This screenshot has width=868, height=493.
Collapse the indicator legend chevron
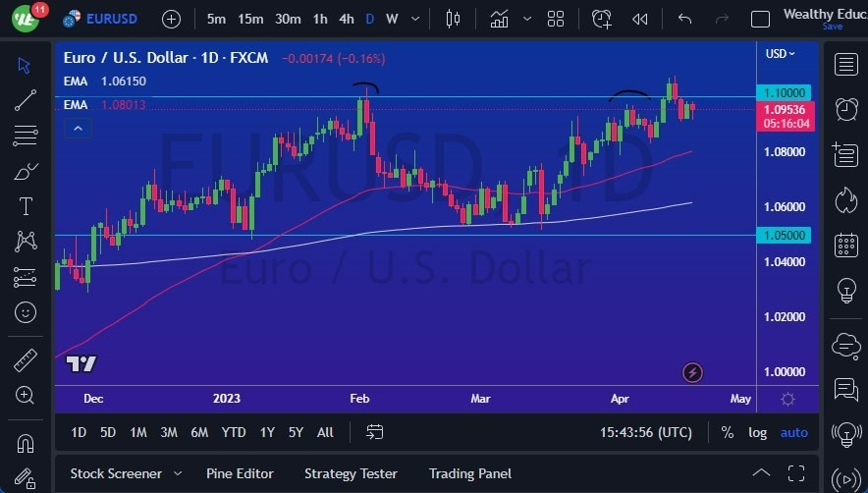78,129
